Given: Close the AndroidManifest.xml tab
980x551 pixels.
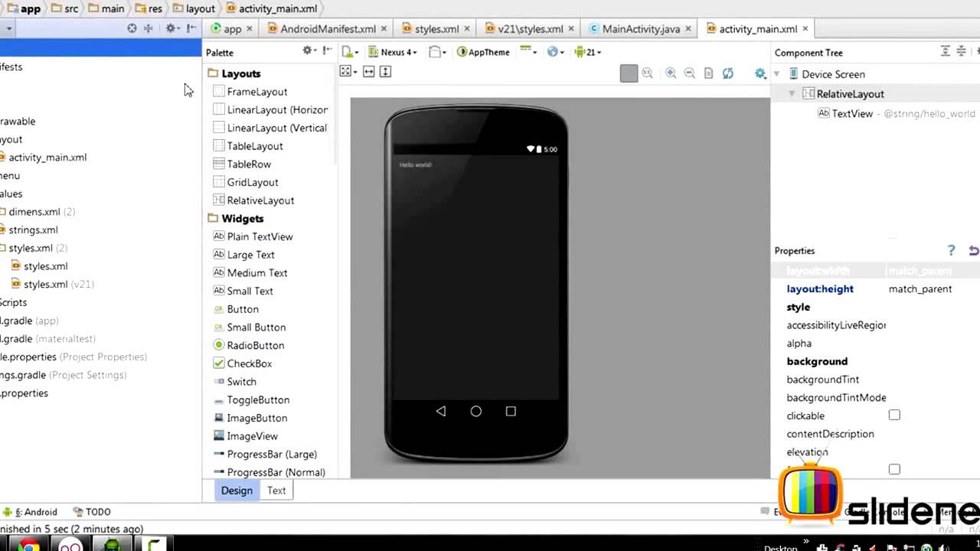Looking at the screenshot, I should click(384, 29).
